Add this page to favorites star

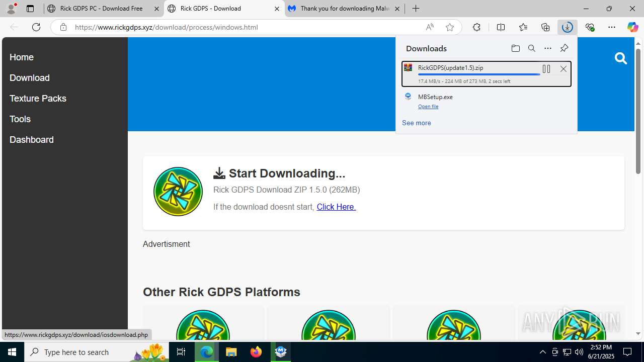point(450,27)
